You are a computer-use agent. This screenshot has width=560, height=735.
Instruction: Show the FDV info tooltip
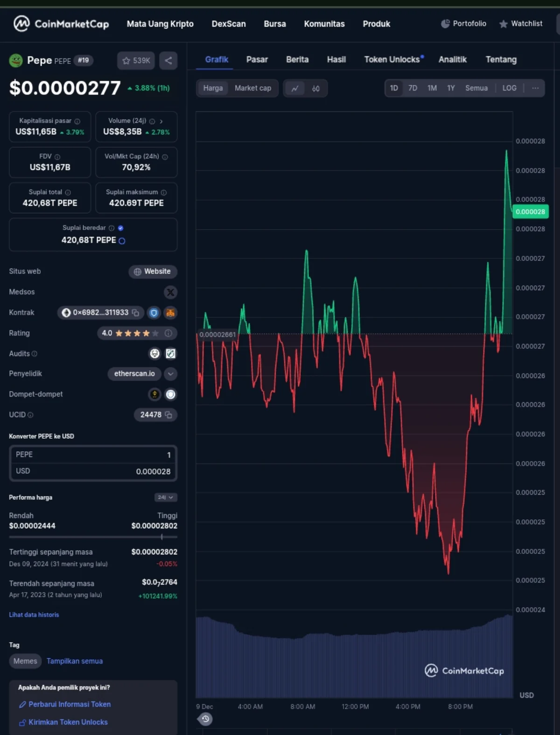coord(57,157)
